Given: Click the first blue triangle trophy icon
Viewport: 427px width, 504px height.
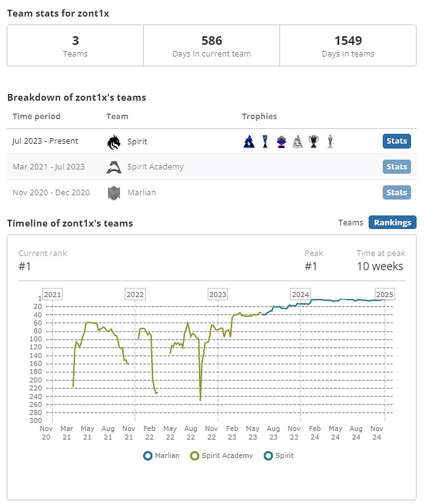Looking at the screenshot, I should pyautogui.click(x=249, y=142).
